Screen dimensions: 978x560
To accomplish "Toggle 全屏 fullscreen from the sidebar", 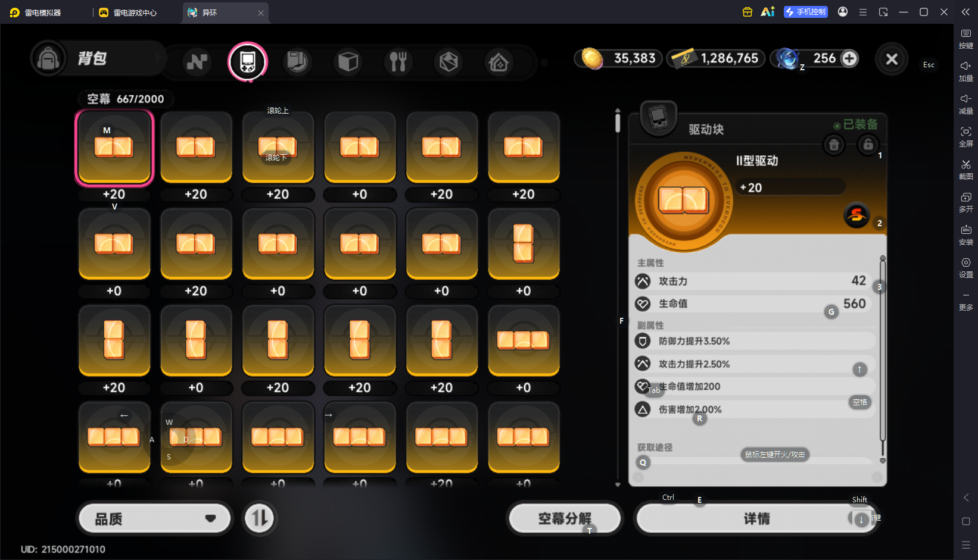I will point(966,137).
